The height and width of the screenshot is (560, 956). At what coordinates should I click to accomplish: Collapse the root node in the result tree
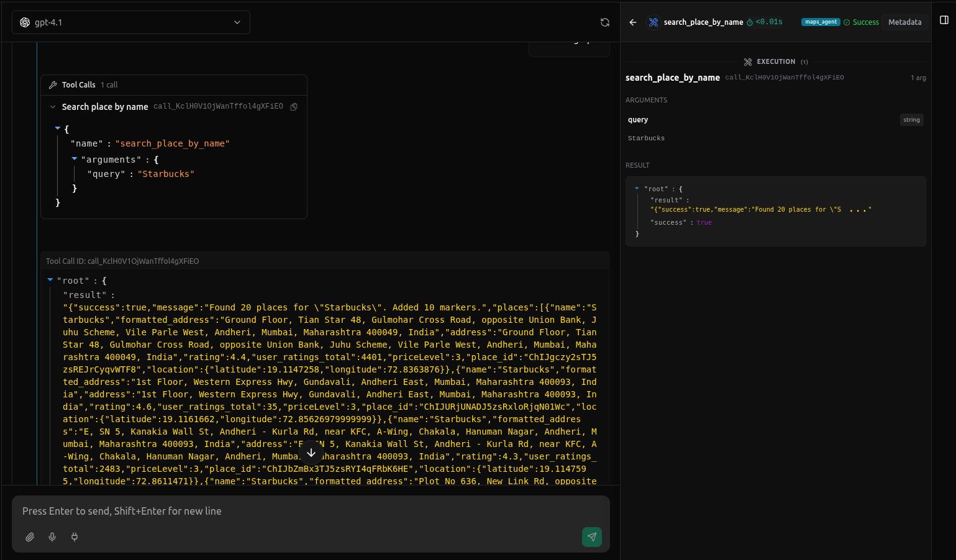click(50, 280)
